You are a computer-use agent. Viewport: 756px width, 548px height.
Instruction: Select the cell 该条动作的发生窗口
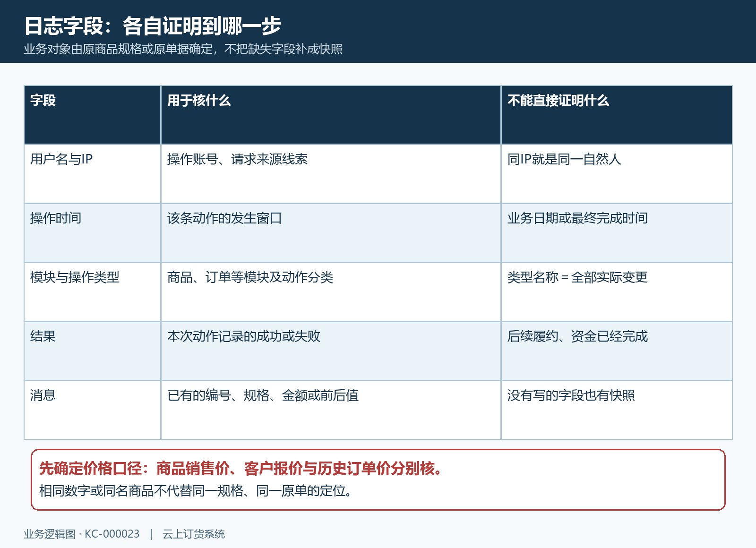pyautogui.click(x=331, y=233)
